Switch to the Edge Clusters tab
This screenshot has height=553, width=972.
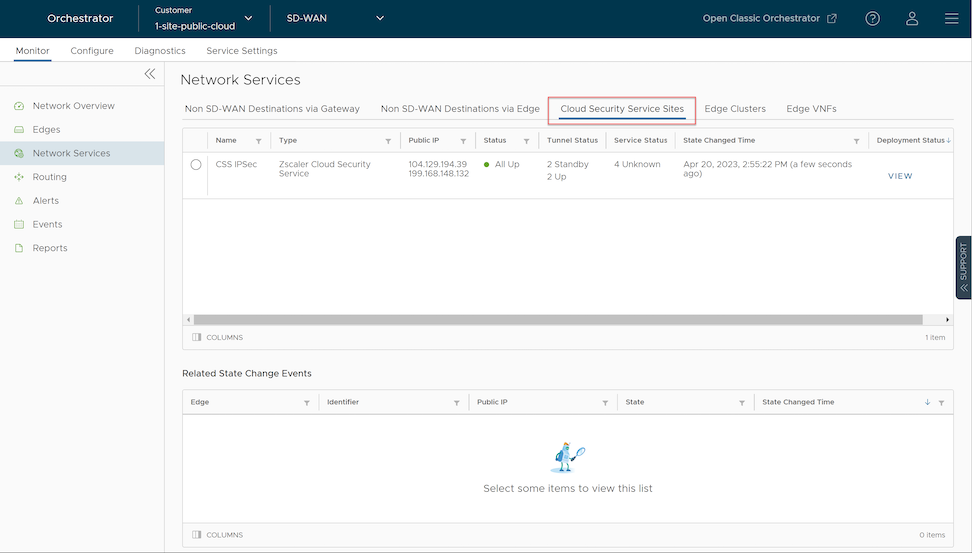[735, 109]
